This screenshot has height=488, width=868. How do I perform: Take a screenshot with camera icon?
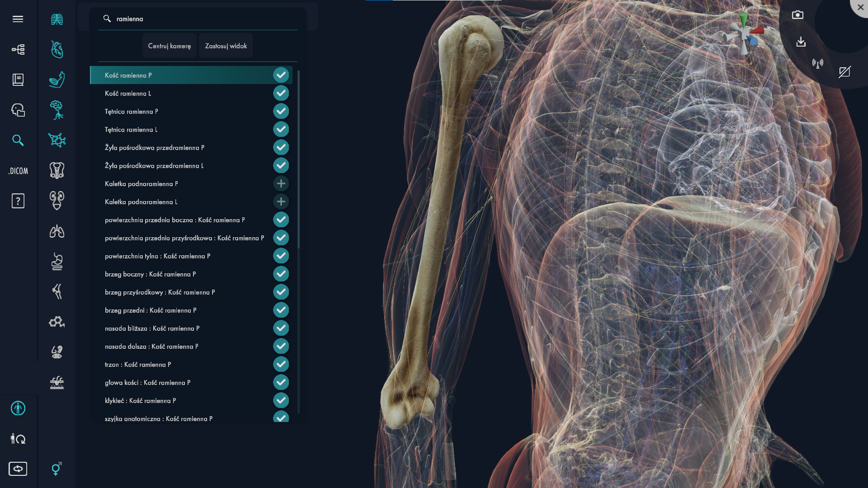797,15
